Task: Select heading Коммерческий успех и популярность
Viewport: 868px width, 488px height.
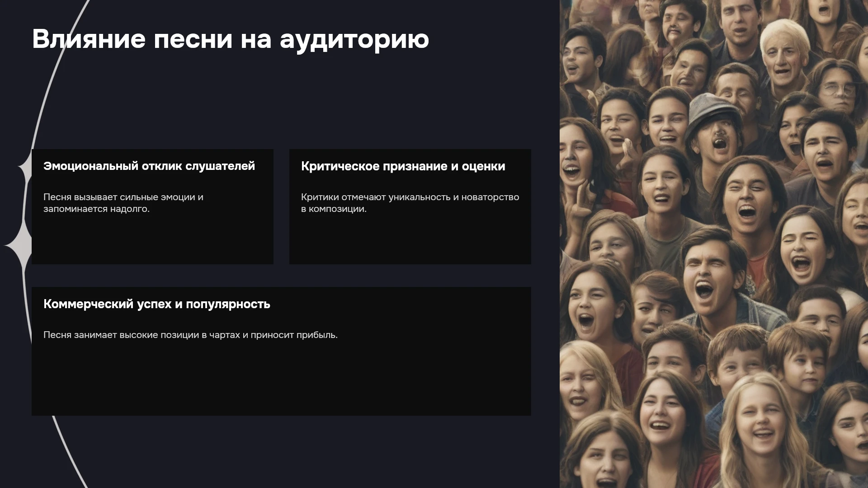Action: pos(157,304)
